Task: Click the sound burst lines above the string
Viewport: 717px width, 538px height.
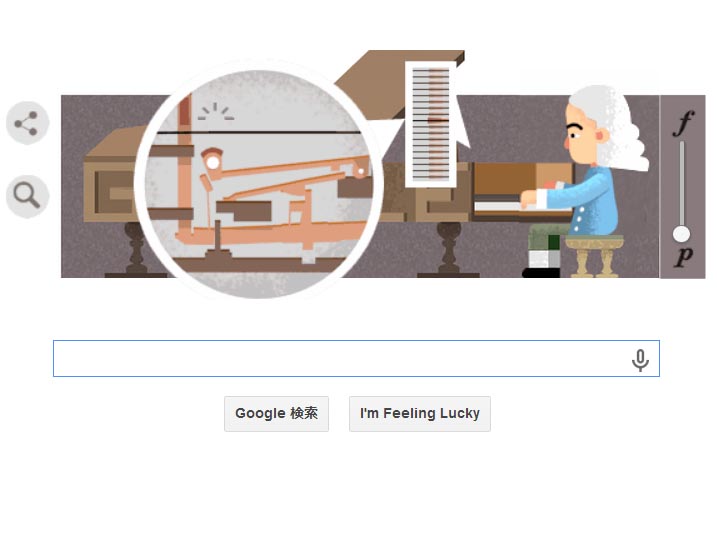Action: point(216,112)
